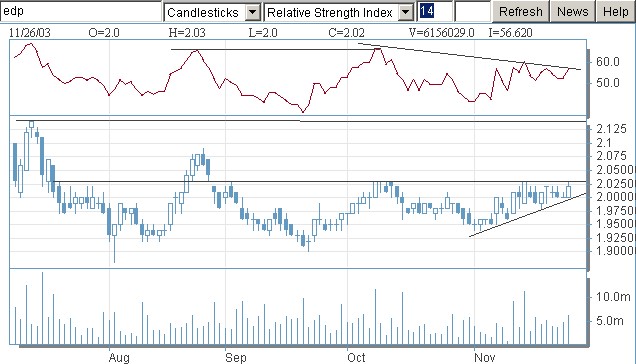
Task: Click the indicator readout I=56.620
Action: point(510,33)
